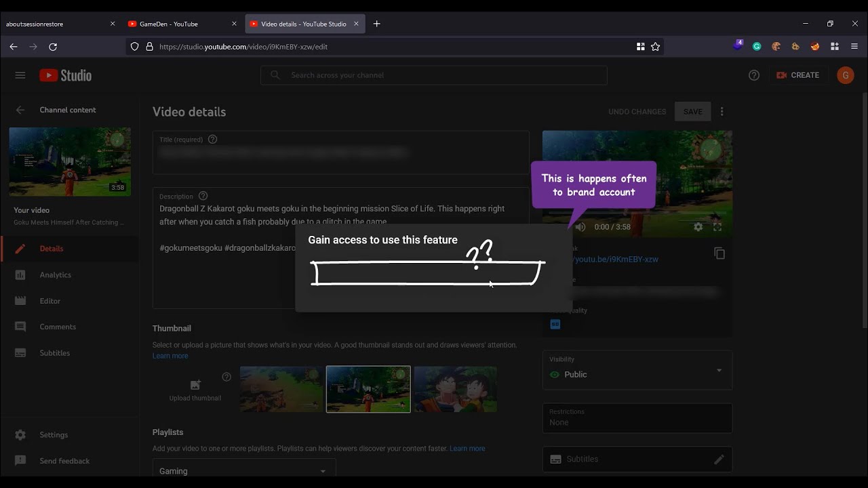This screenshot has height=488, width=868.
Task: Expand the Gaming playlist dropdown
Action: click(243, 470)
